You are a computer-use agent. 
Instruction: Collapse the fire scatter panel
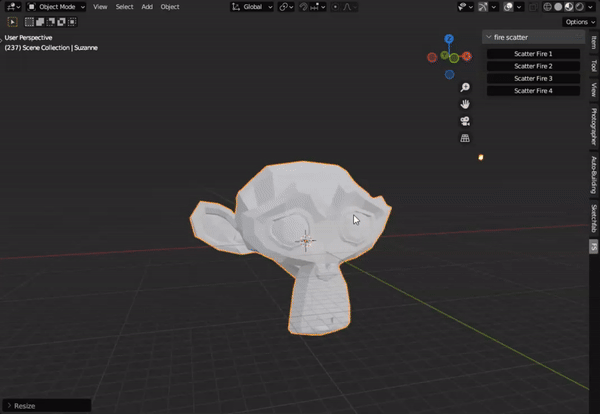click(x=489, y=37)
